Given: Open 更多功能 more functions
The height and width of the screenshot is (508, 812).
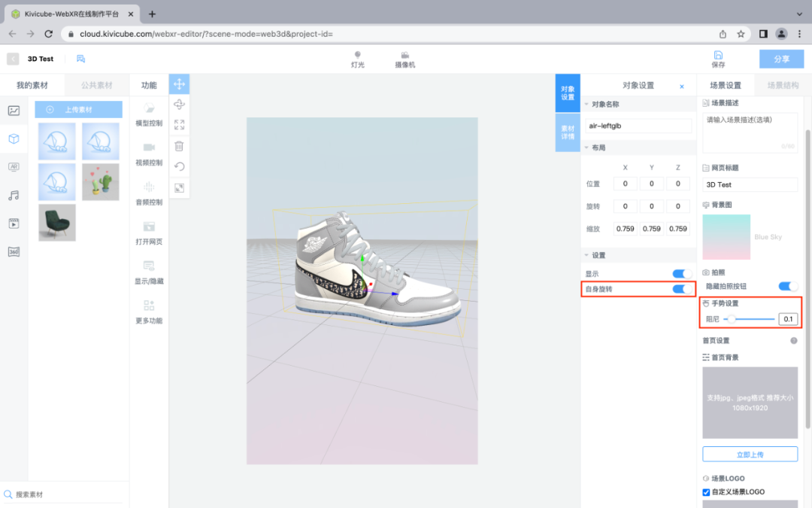Looking at the screenshot, I should [149, 312].
